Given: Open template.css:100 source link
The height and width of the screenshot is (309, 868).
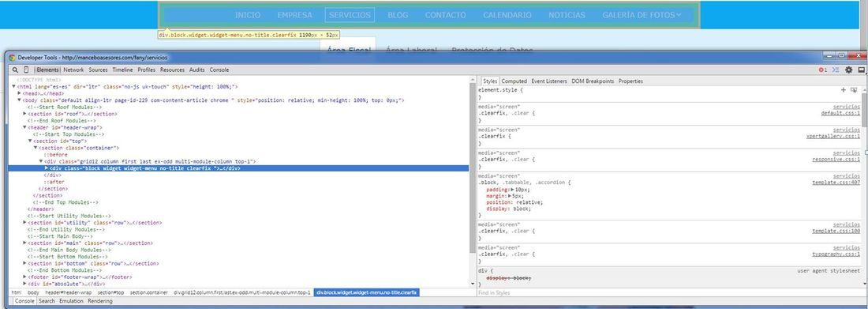Looking at the screenshot, I should coord(836,231).
